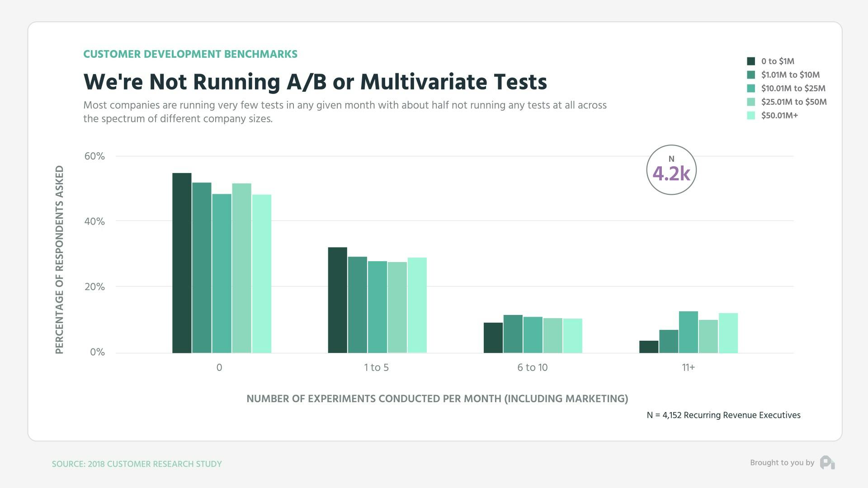This screenshot has width=868, height=488.
Task: Click the CUSTOMER DEVELOPMENT BENCHMARKS heading
Action: (x=190, y=54)
